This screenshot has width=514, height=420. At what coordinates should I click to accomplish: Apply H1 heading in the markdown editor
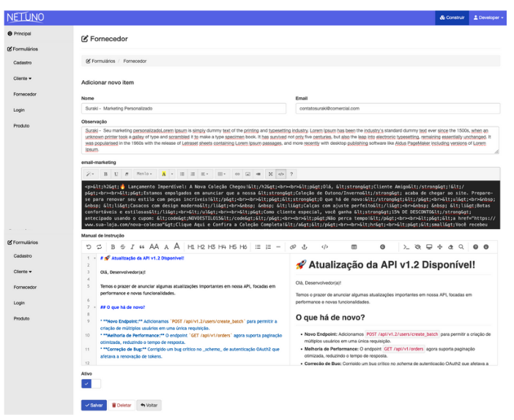pos(192,247)
